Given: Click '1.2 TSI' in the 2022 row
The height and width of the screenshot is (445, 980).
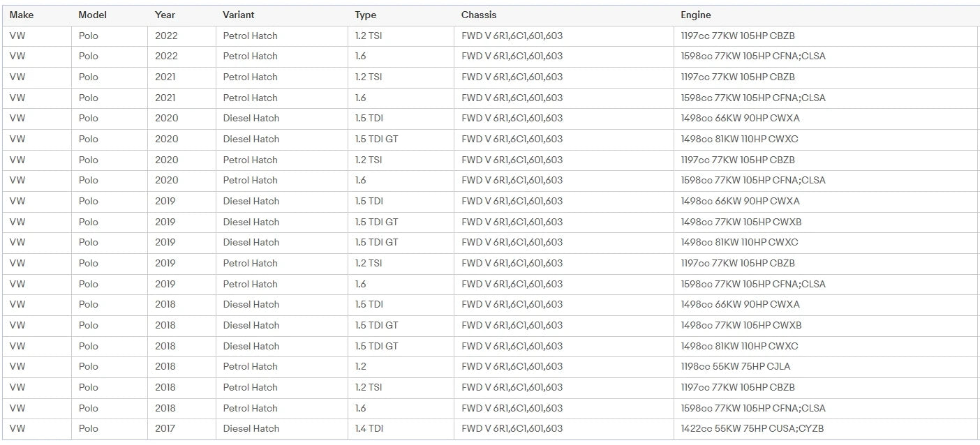Looking at the screenshot, I should click(369, 36).
